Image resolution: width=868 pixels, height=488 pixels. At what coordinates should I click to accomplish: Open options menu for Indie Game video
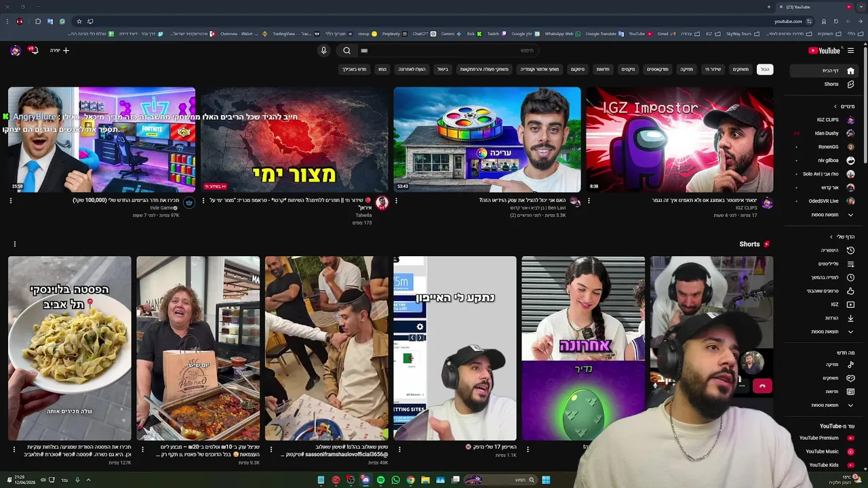(10, 201)
